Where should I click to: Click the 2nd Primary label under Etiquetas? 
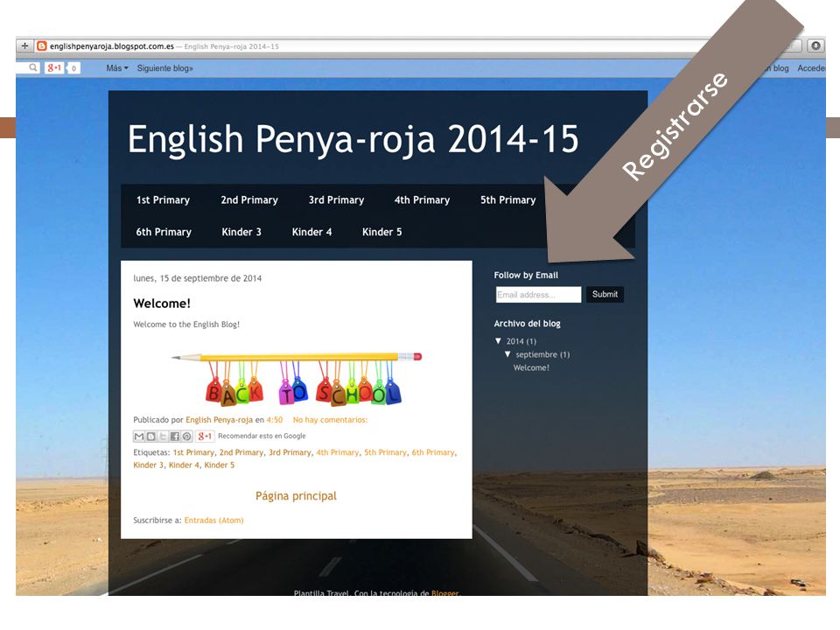241,452
